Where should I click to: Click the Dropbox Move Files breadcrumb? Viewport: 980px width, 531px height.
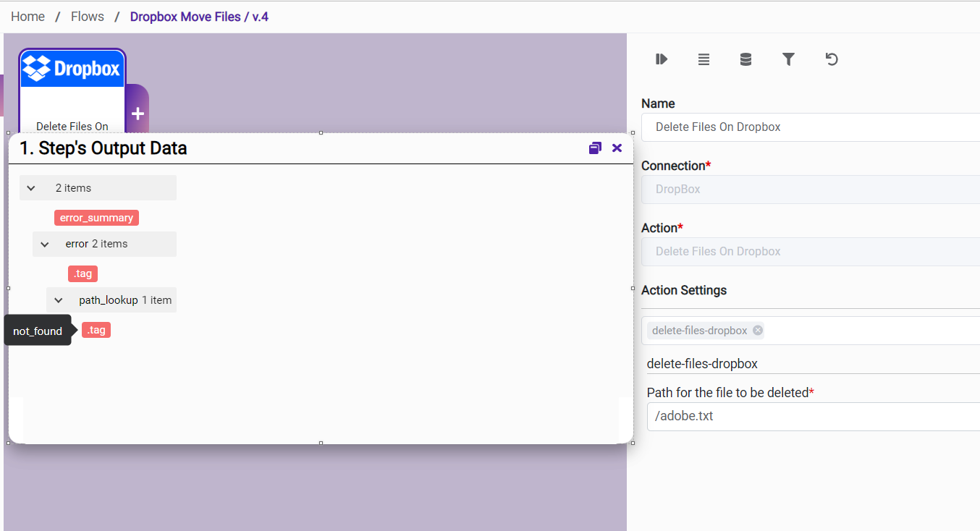point(199,17)
